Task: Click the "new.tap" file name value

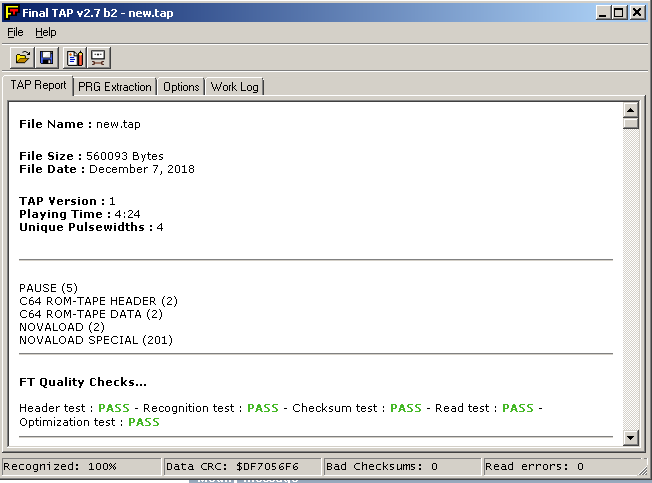Action: pos(118,124)
